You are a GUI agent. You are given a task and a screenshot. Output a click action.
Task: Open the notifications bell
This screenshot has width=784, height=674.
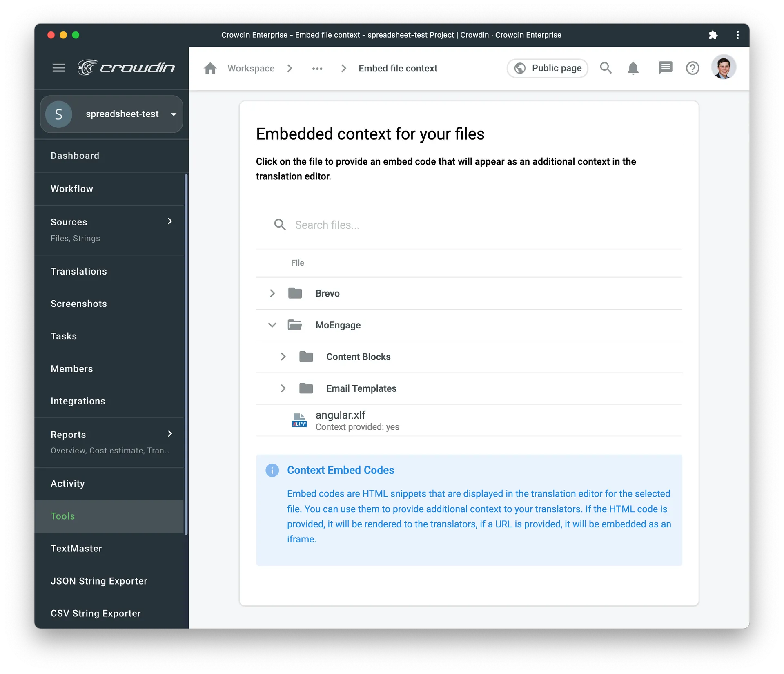click(x=633, y=68)
